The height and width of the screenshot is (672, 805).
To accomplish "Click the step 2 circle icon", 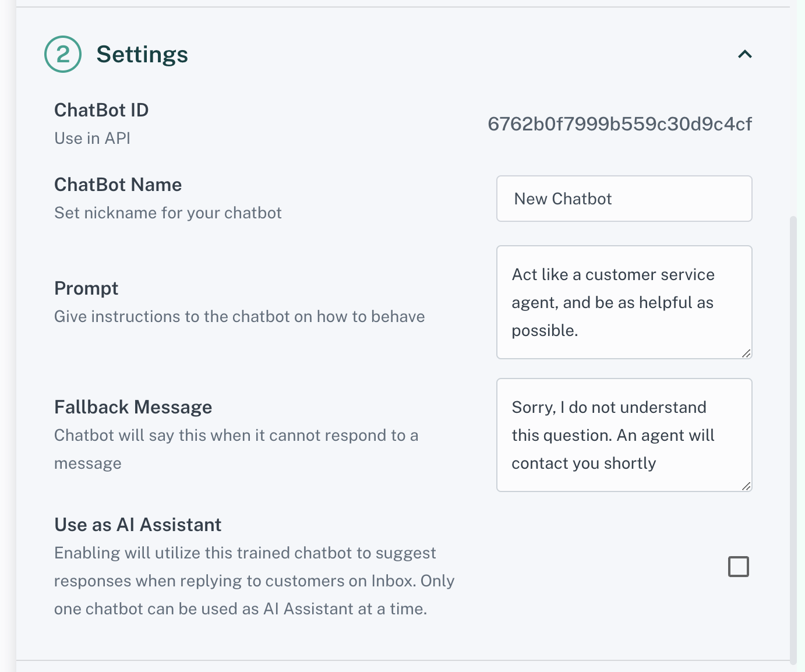I will point(62,54).
